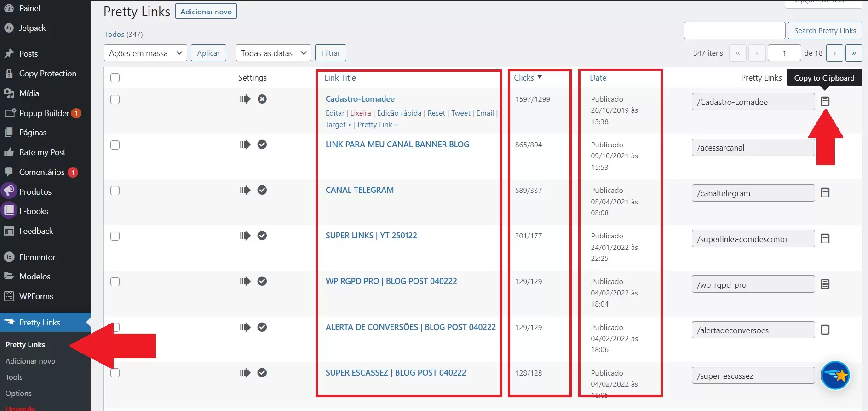Image resolution: width=868 pixels, height=411 pixels.
Task: Click the Search Pretty Links button
Action: coord(825,30)
